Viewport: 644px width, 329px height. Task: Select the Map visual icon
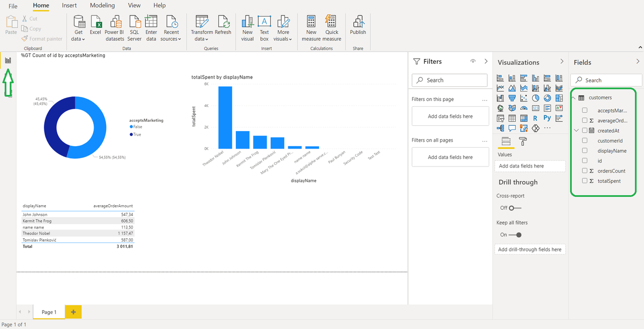coord(500,108)
